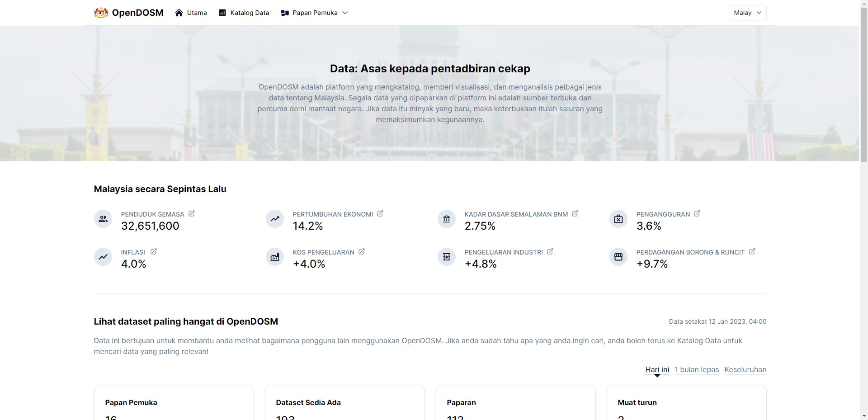Click the storefront icon for Perdagangan Borong & Runcit
The width and height of the screenshot is (868, 420).
pyautogui.click(x=618, y=257)
